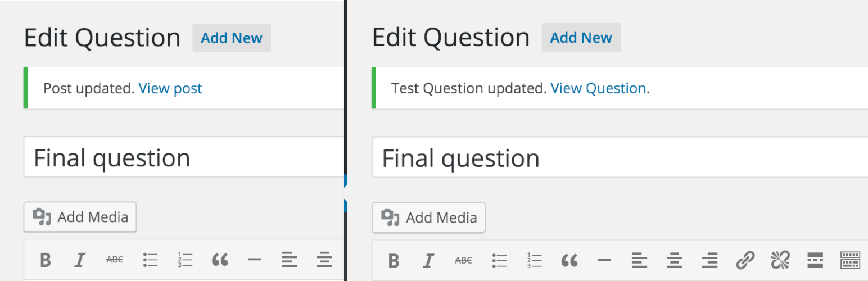The width and height of the screenshot is (868, 281).
Task: Click Add Media button in right panel
Action: (x=428, y=217)
